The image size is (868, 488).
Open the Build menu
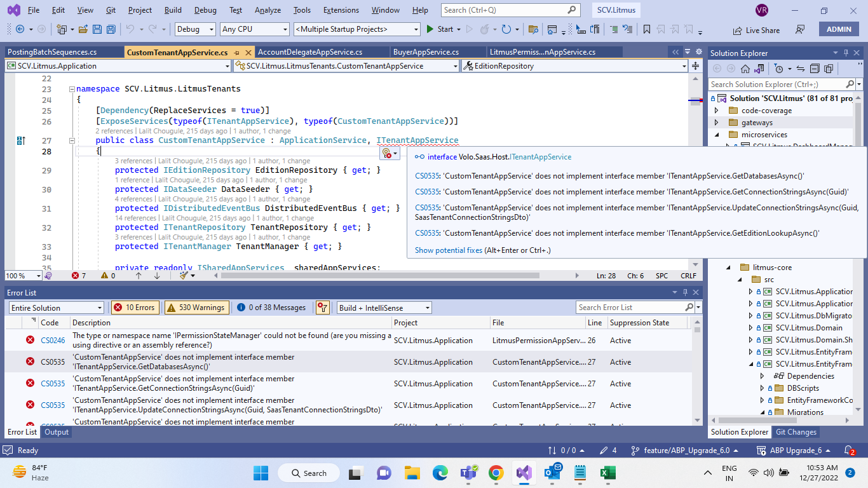173,10
